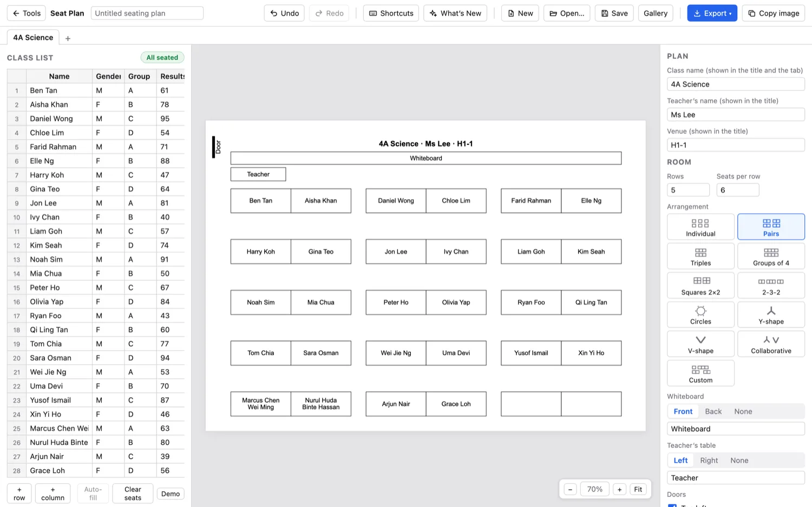Image resolution: width=812 pixels, height=507 pixels.
Task: Click the Name column header
Action: coord(59,76)
